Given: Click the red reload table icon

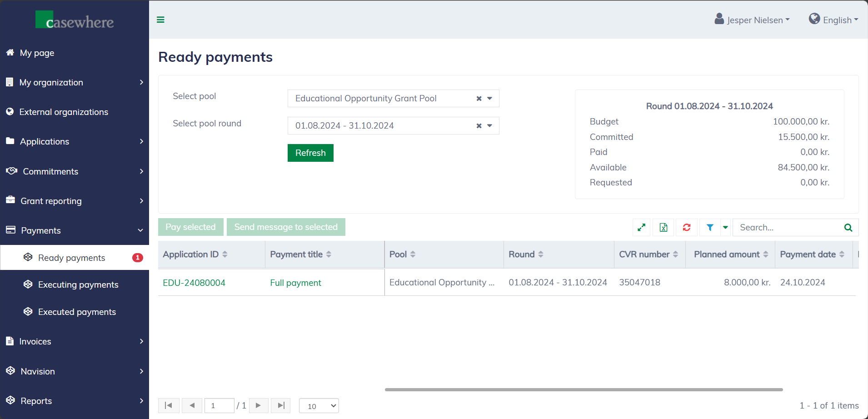Looking at the screenshot, I should 687,227.
